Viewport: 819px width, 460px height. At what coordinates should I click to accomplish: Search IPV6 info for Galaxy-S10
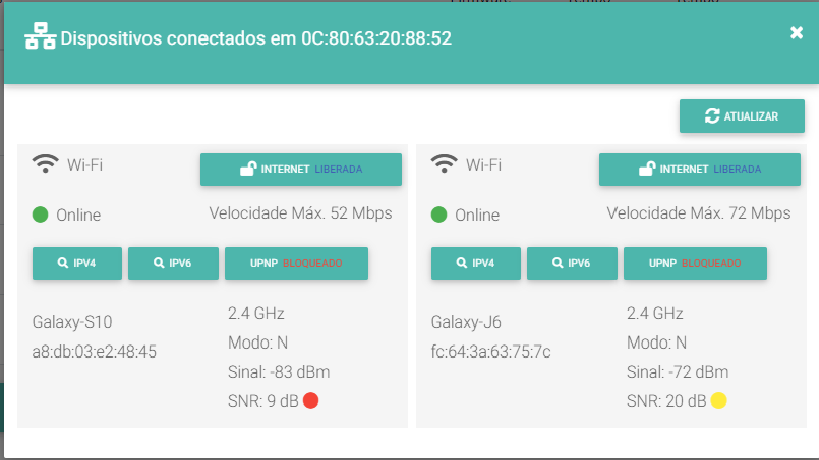(x=173, y=263)
